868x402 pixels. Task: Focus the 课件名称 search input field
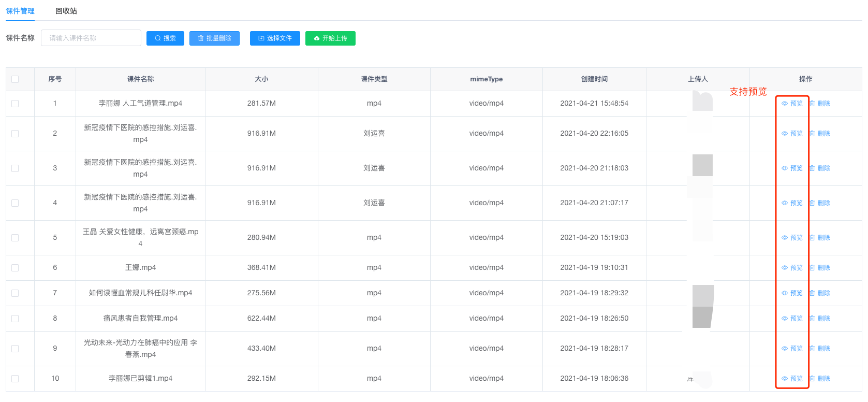click(x=91, y=38)
